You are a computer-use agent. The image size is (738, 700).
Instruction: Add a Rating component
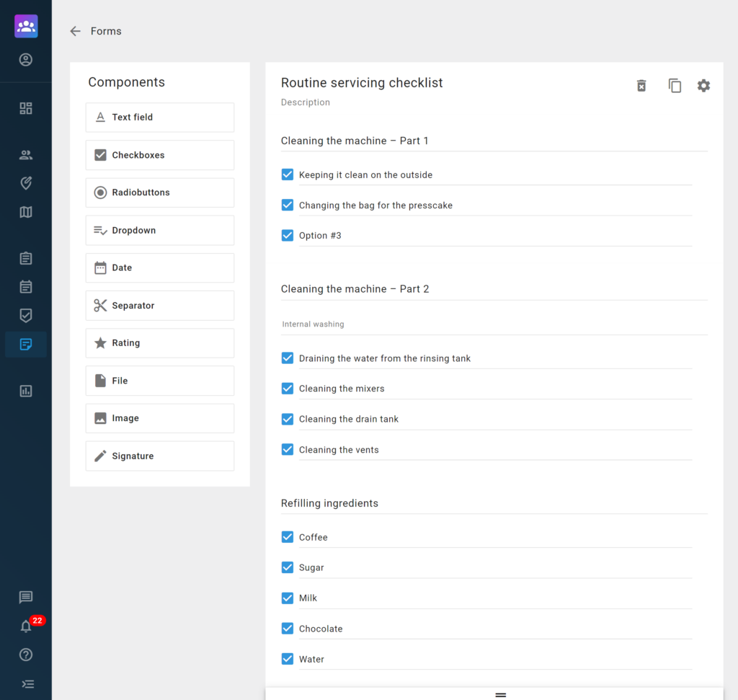click(x=160, y=343)
